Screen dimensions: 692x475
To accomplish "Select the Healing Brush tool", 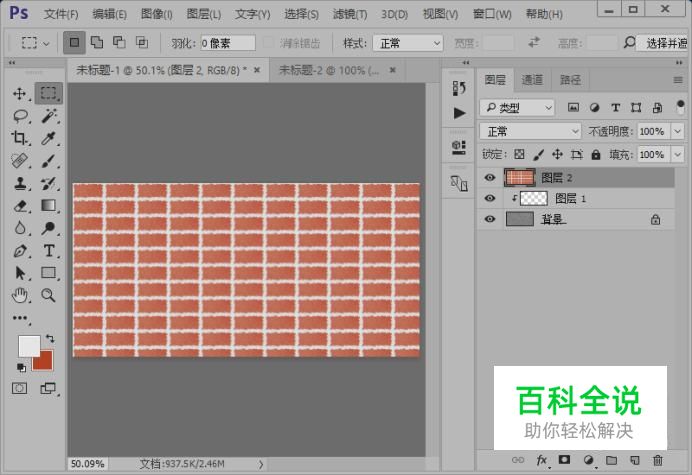I will point(20,161).
